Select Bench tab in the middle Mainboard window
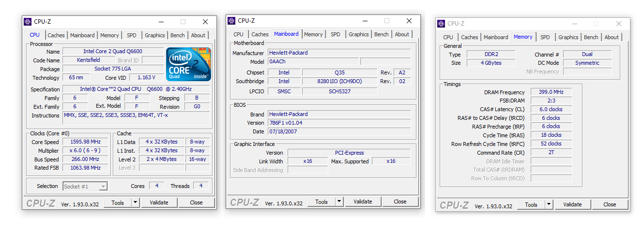Viewport: 644px width, 231px height. pos(382,34)
